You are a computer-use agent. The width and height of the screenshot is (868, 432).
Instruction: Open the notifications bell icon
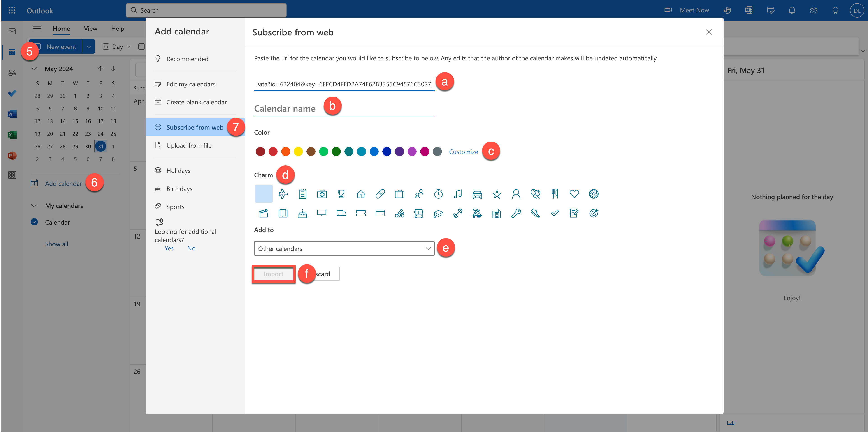pyautogui.click(x=792, y=10)
